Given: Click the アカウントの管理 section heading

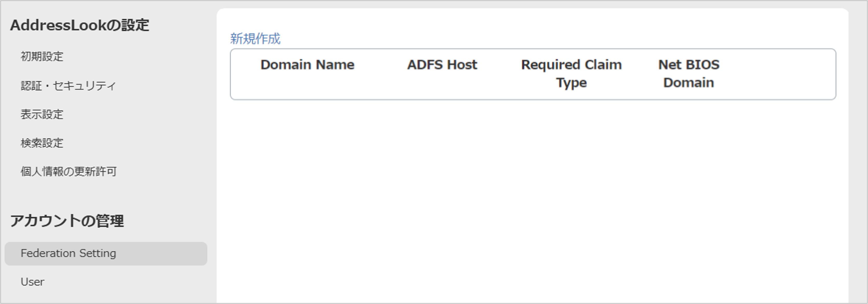Looking at the screenshot, I should 67,221.
